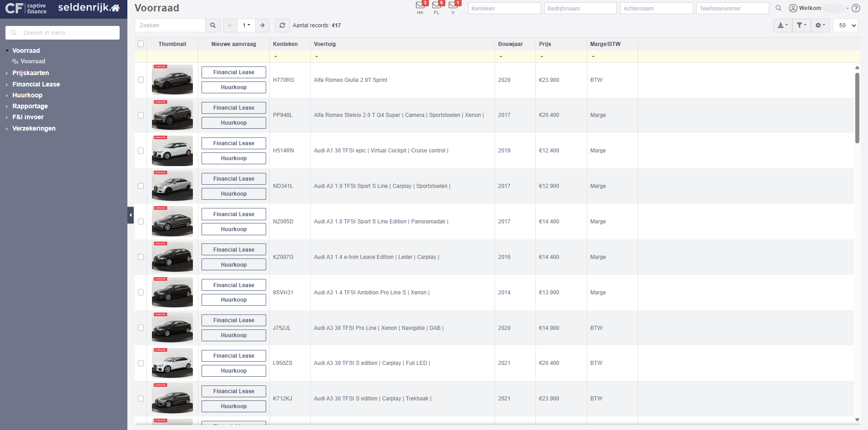The width and height of the screenshot is (868, 430).
Task: Open the Welkom user menu arrow
Action: click(x=848, y=8)
